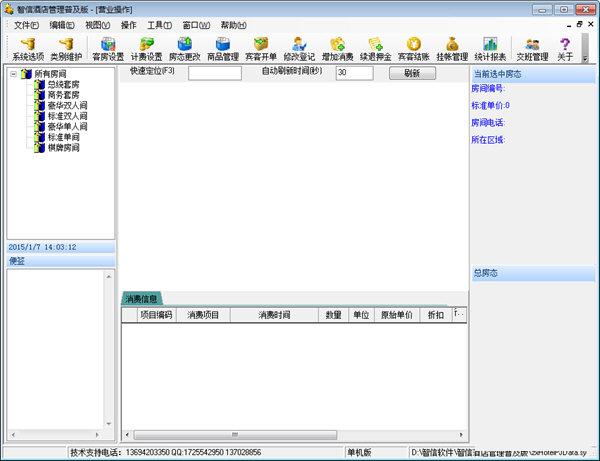Click the 快速定位 input field
Viewport: 600px width, 461px height.
pyautogui.click(x=214, y=73)
